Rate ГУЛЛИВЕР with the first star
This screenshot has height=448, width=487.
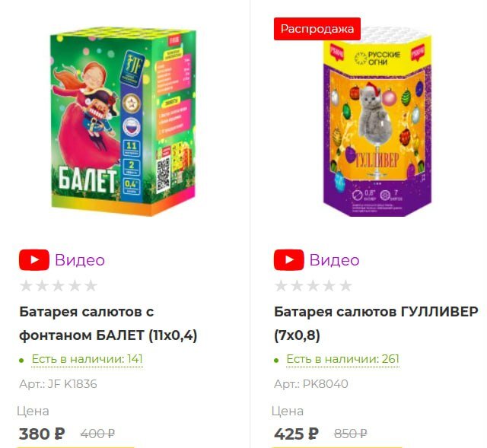pos(281,286)
